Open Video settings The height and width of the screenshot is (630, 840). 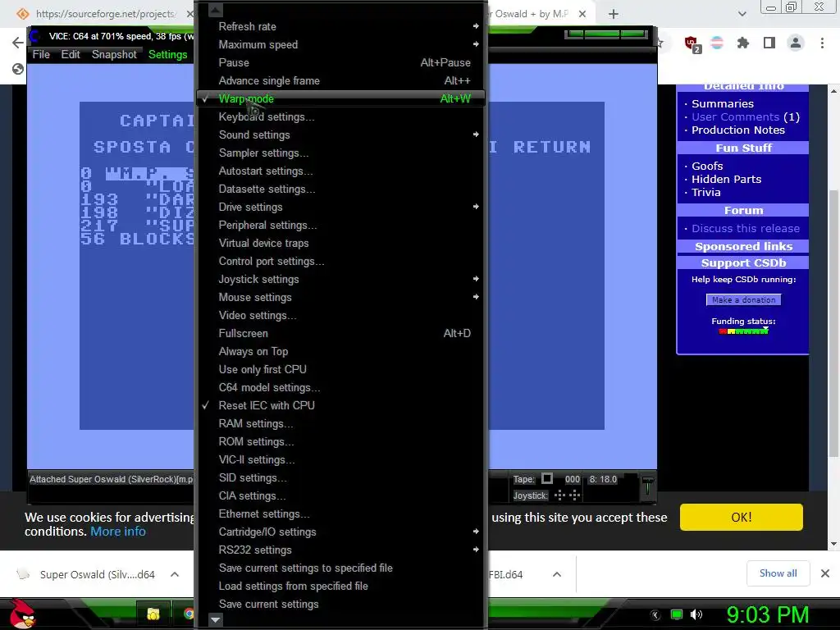[x=340, y=316]
